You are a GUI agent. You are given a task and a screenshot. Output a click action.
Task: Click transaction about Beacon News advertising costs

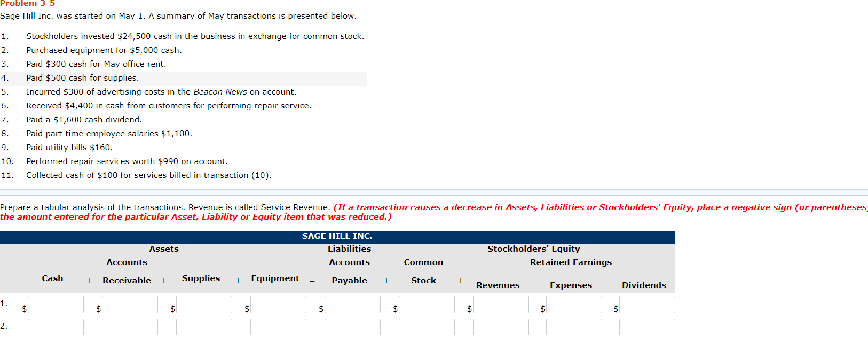click(x=161, y=92)
